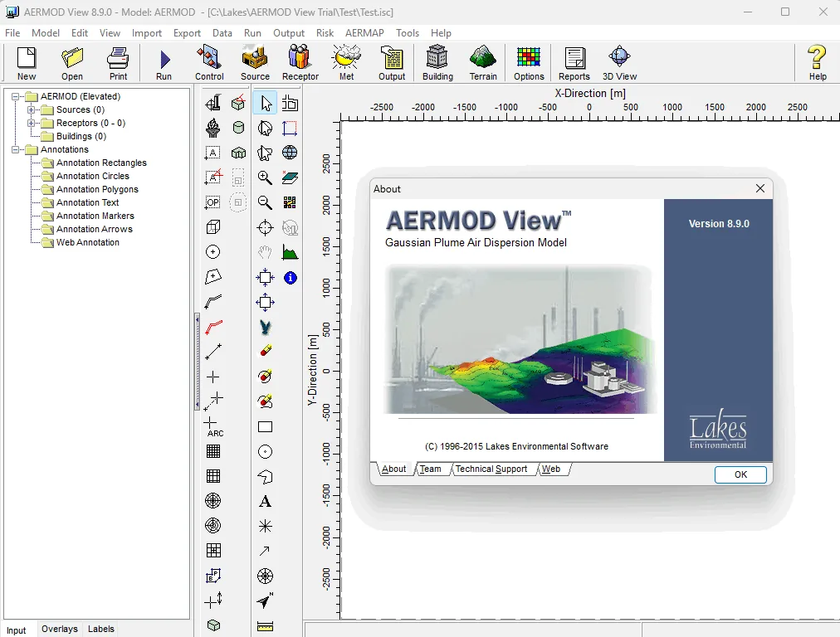Open the Import menu
The height and width of the screenshot is (637, 840).
click(x=147, y=32)
